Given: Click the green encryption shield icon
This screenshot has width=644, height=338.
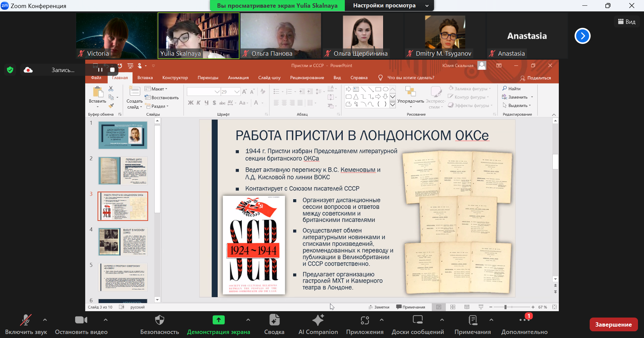Looking at the screenshot, I should [10, 70].
